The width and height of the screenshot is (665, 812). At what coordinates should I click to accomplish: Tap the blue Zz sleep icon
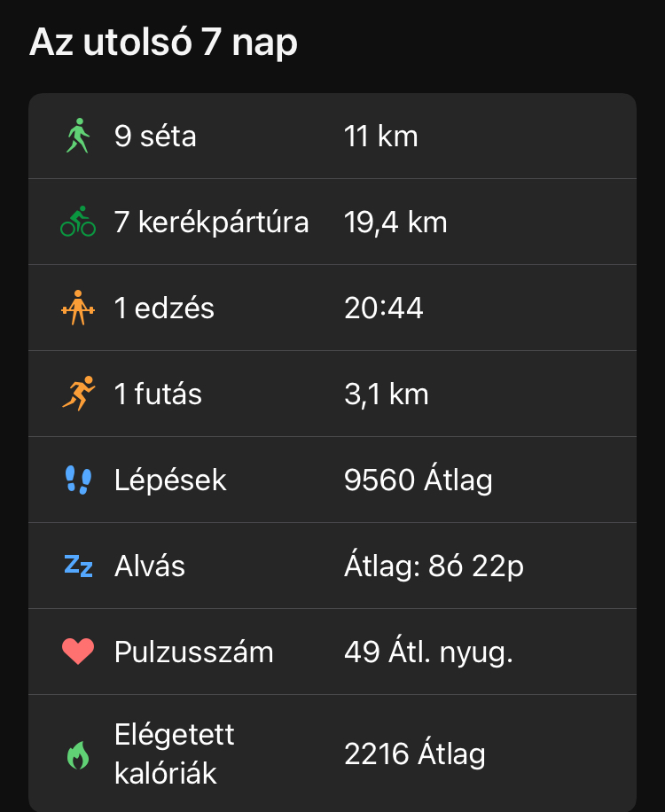pos(78,566)
